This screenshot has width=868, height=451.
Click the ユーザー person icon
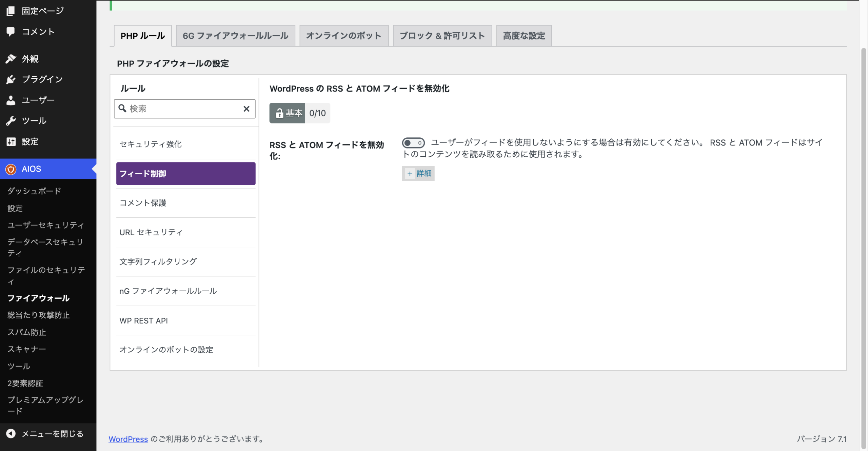(11, 100)
